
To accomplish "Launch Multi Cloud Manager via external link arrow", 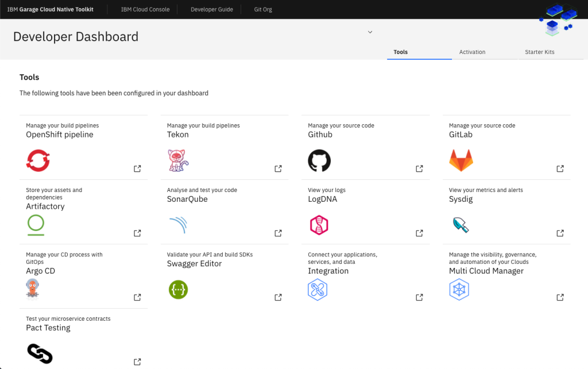I will [560, 297].
